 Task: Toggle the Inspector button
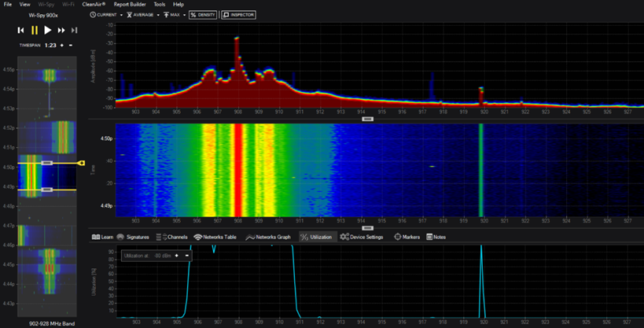pyautogui.click(x=238, y=15)
